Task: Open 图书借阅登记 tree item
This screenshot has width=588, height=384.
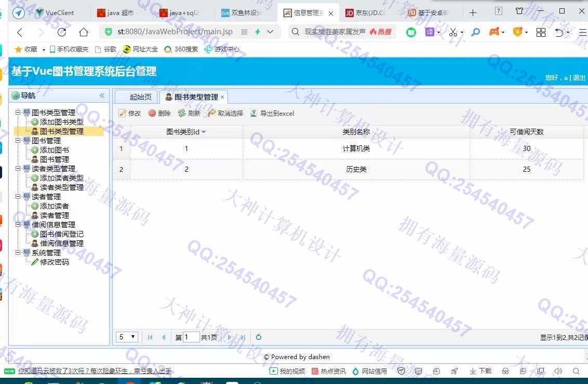Action: tap(61, 234)
